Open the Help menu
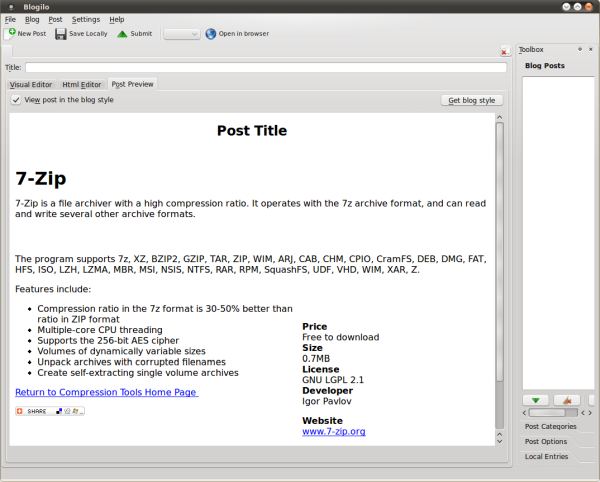 coord(117,20)
